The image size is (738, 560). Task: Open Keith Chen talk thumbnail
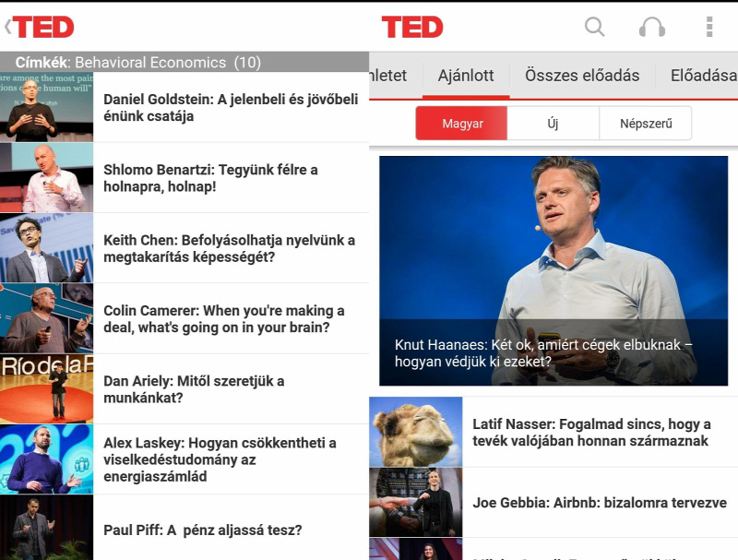pyautogui.click(x=47, y=248)
